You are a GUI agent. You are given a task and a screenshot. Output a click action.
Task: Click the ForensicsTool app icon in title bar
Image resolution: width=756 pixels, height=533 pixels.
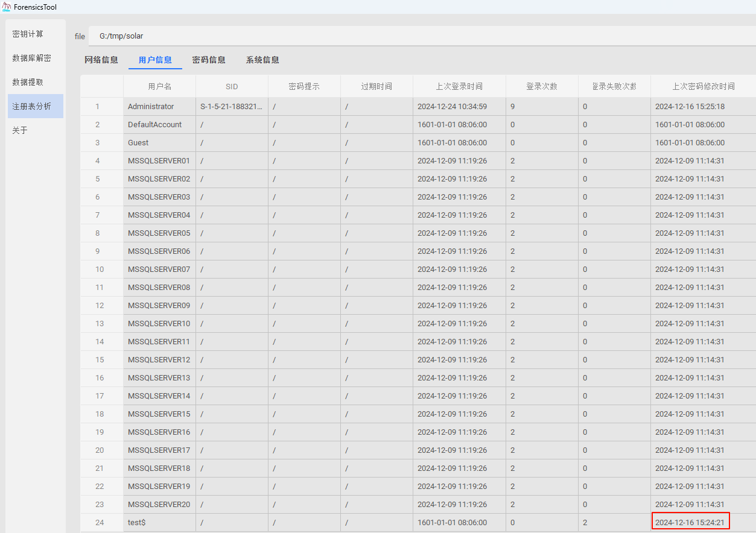(7, 7)
